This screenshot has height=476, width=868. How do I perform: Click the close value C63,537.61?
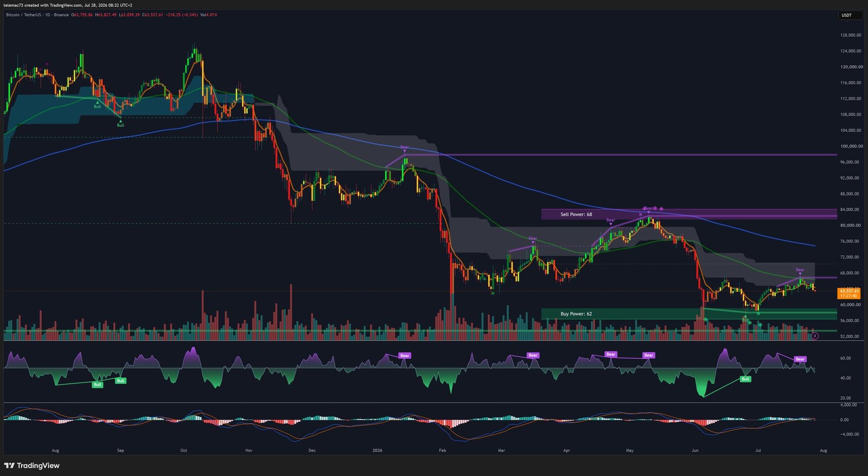click(152, 15)
